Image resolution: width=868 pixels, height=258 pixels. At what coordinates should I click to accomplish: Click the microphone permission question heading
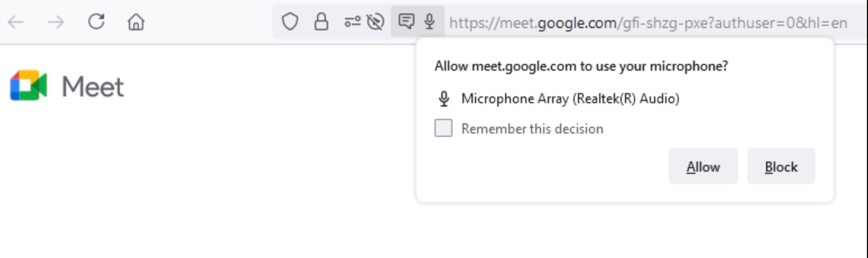tap(581, 66)
